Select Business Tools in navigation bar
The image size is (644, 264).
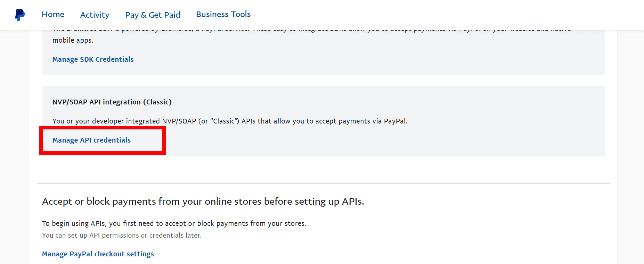click(x=223, y=15)
